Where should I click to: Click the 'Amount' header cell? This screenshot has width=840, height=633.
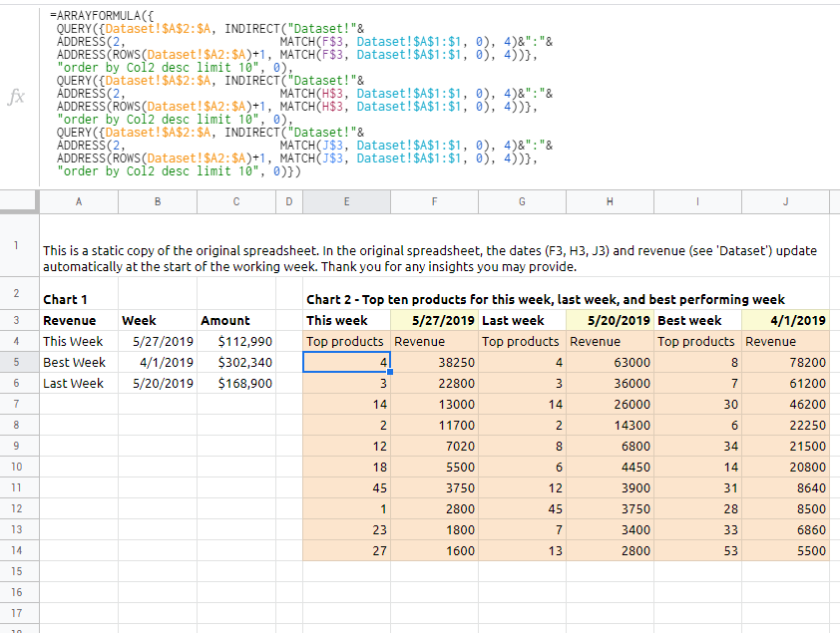click(236, 321)
